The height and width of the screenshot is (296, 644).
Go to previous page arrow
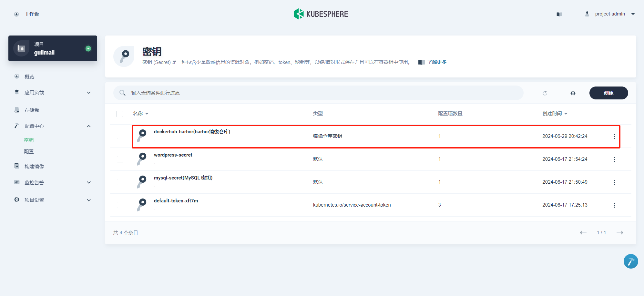[583, 232]
